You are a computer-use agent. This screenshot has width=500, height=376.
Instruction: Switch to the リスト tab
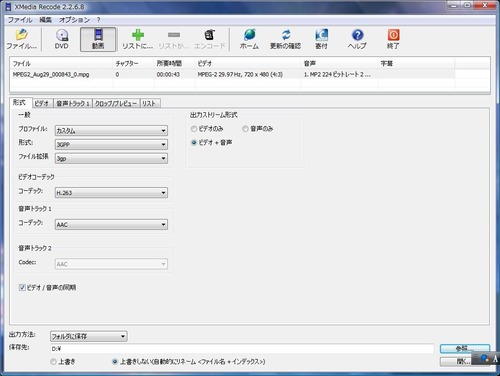pos(150,103)
